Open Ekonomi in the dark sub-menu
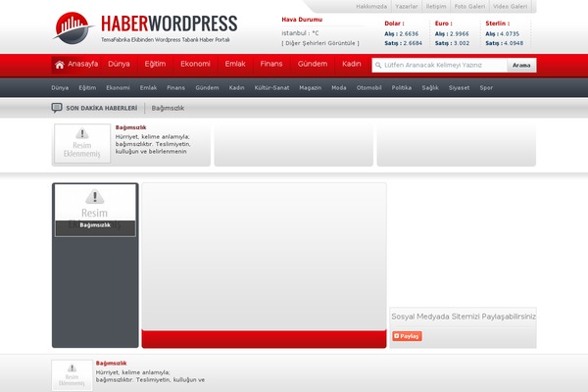Image resolution: width=588 pixels, height=392 pixels. (x=118, y=88)
